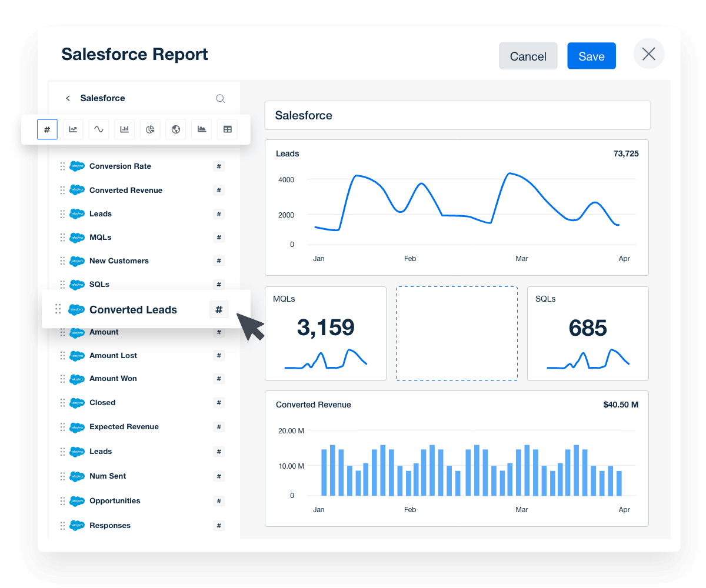Click the empty dashed widget placeholder
Image resolution: width=706 pixels, height=588 pixels.
(457, 333)
